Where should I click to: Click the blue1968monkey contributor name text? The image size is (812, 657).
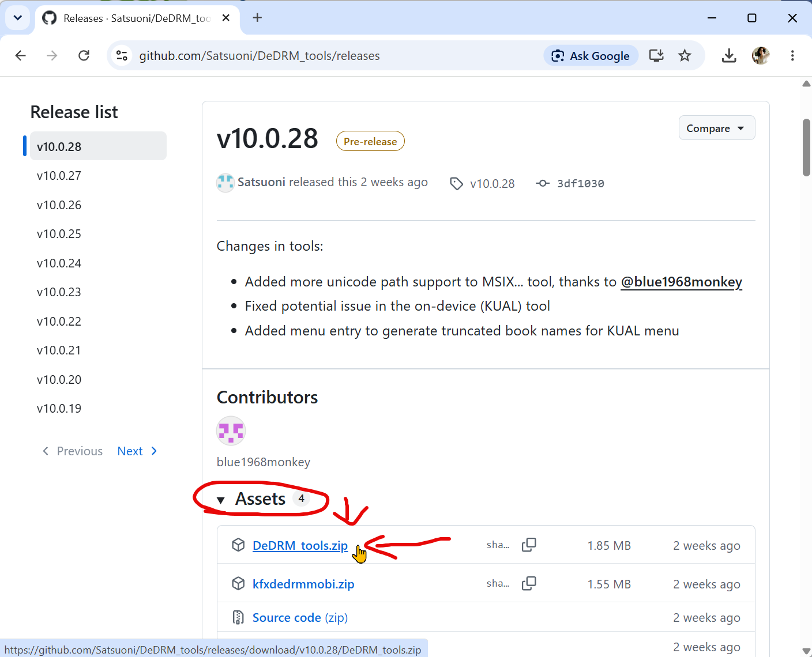click(264, 462)
